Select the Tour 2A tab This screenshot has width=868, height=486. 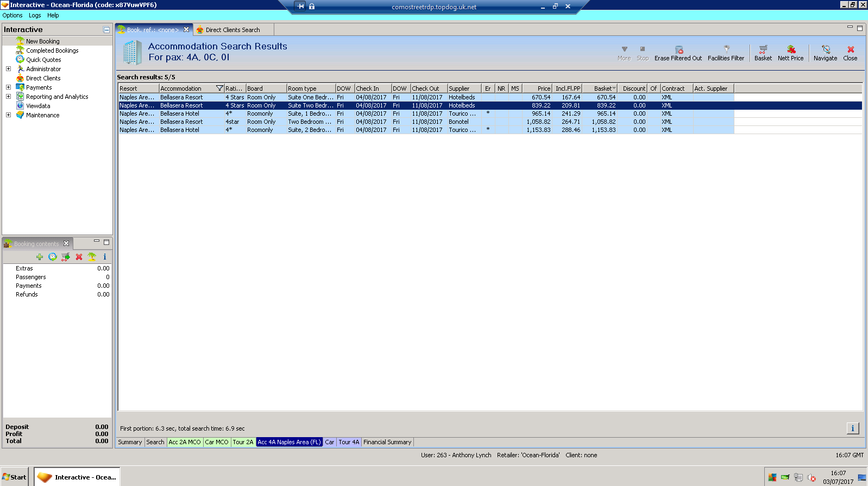point(243,442)
